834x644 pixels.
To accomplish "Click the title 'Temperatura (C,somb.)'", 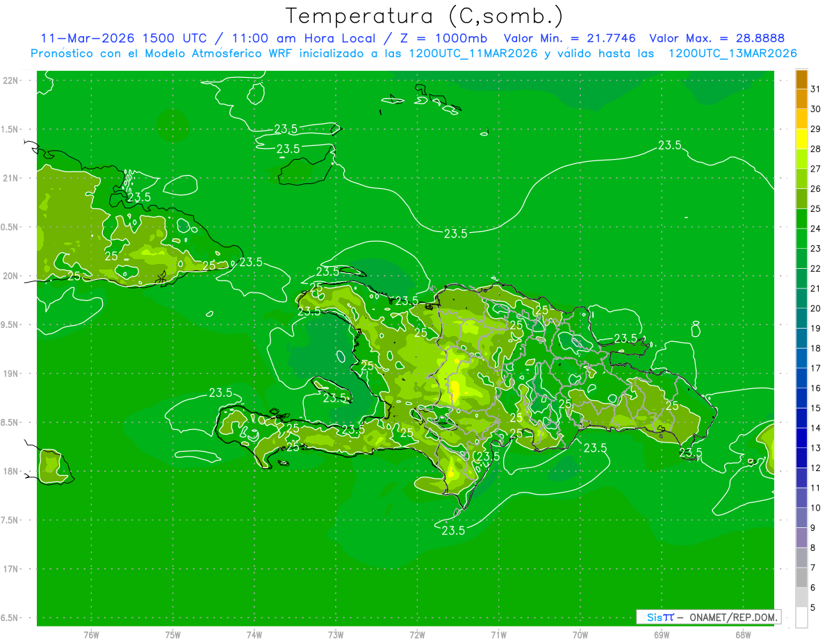I will pyautogui.click(x=424, y=15).
